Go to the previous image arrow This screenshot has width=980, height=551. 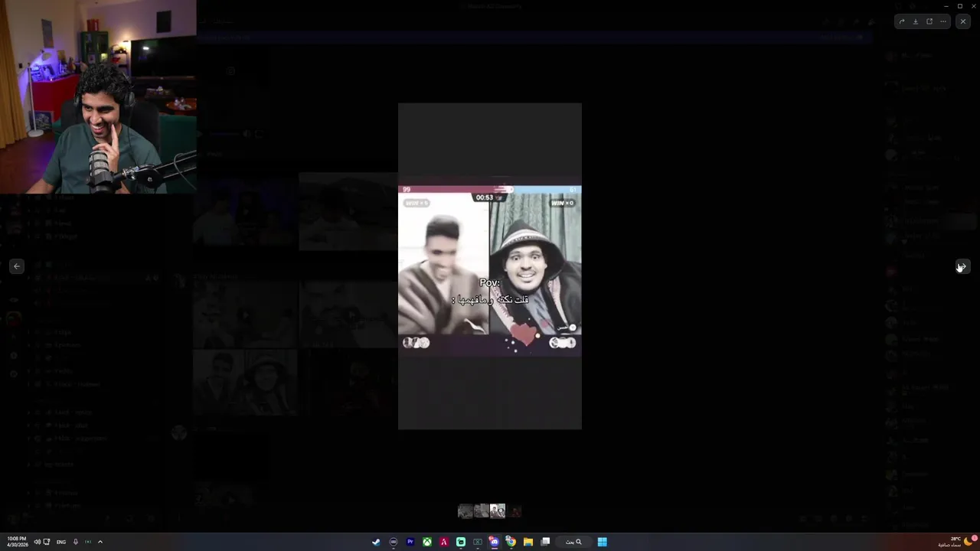click(x=17, y=266)
